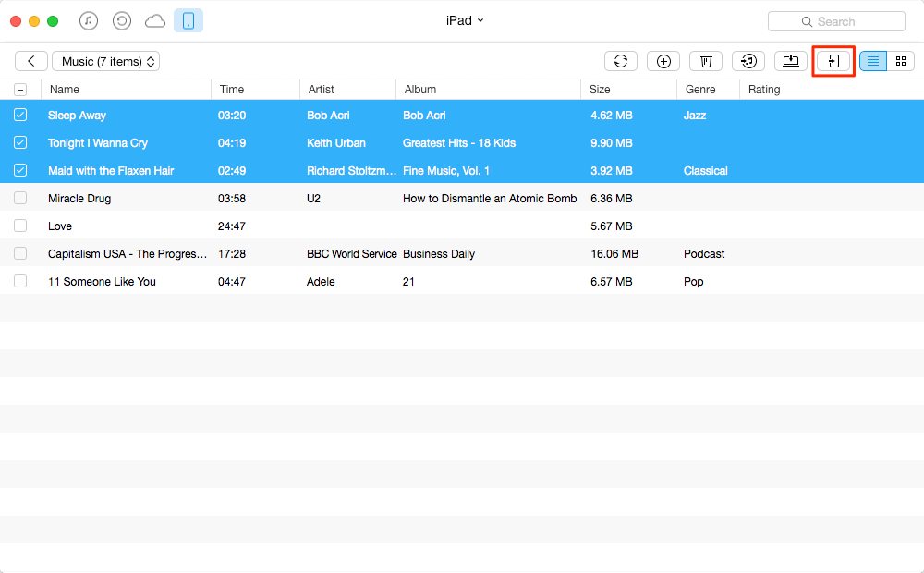Viewport: 924px width, 573px height.
Task: Send selected songs to iTunes
Action: [x=748, y=61]
